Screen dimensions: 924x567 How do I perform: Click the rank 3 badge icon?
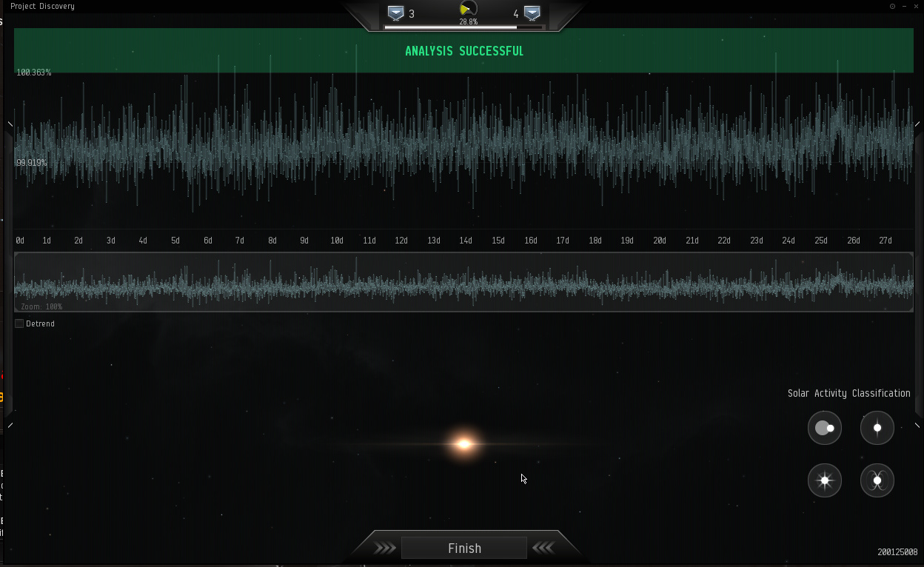396,13
